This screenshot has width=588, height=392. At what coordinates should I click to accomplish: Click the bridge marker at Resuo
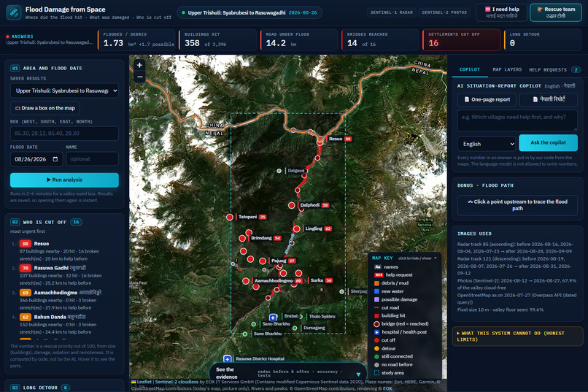coord(320,142)
